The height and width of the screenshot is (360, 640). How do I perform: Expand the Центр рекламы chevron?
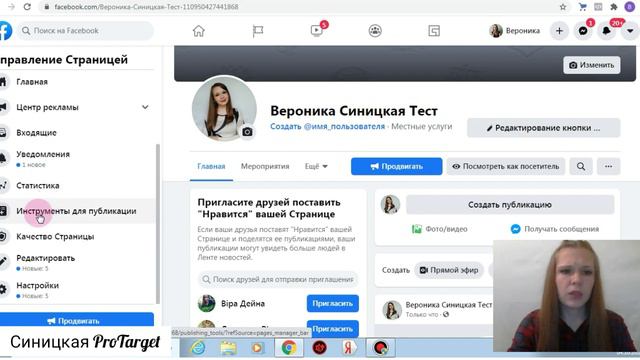(x=145, y=107)
